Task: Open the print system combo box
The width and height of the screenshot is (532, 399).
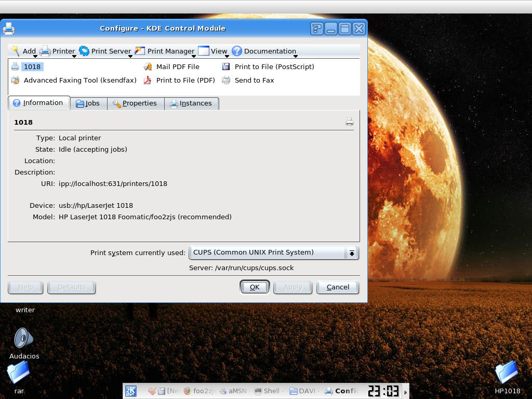Action: tap(274, 252)
